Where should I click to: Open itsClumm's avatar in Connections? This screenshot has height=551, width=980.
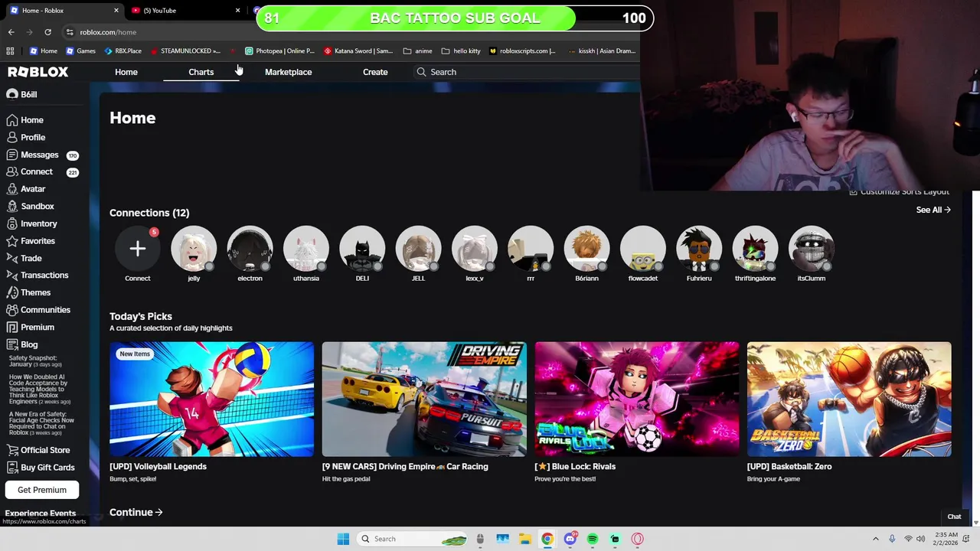coord(812,249)
